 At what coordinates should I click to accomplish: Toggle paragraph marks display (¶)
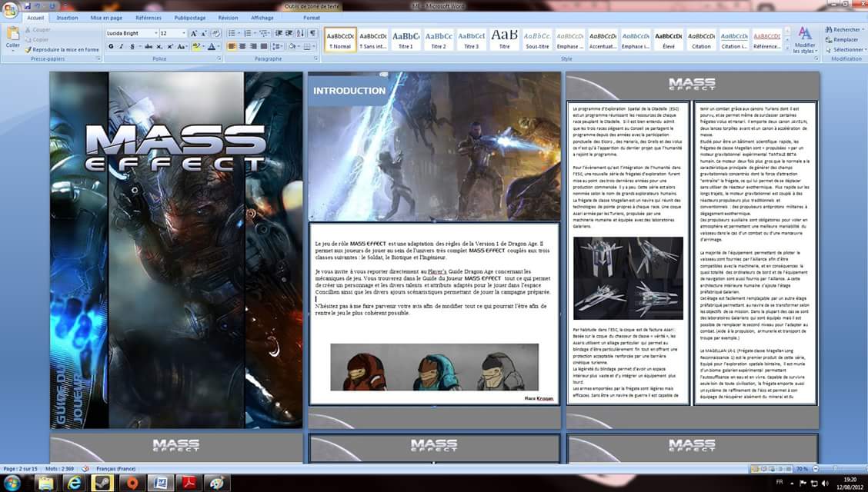(313, 33)
